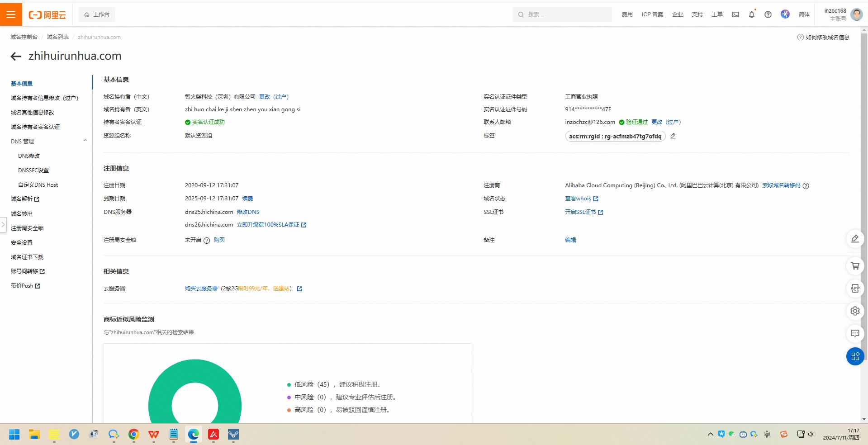The width and height of the screenshot is (868, 445).
Task: Open the hamburger main menu
Action: (11, 14)
